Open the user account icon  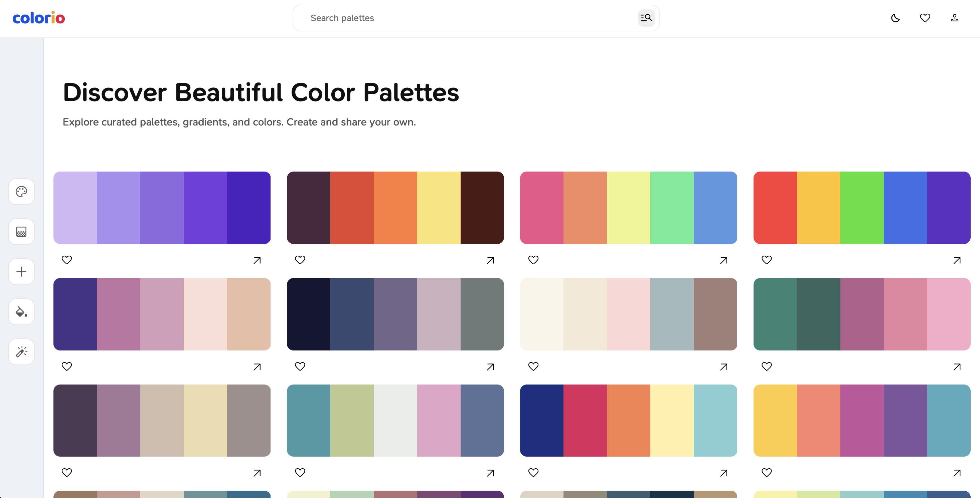pyautogui.click(x=954, y=18)
